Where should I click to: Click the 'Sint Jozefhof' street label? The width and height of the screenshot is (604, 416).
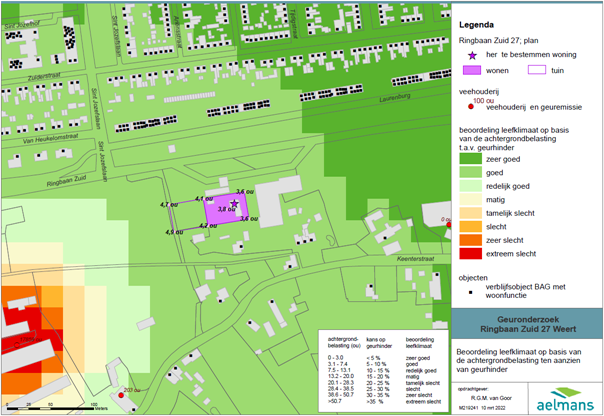(22, 25)
